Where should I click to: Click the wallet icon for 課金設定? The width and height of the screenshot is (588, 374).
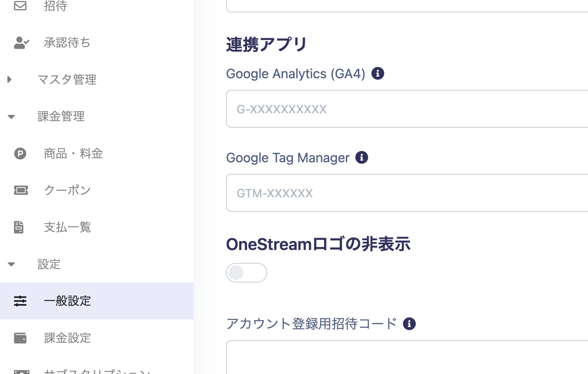(x=20, y=338)
